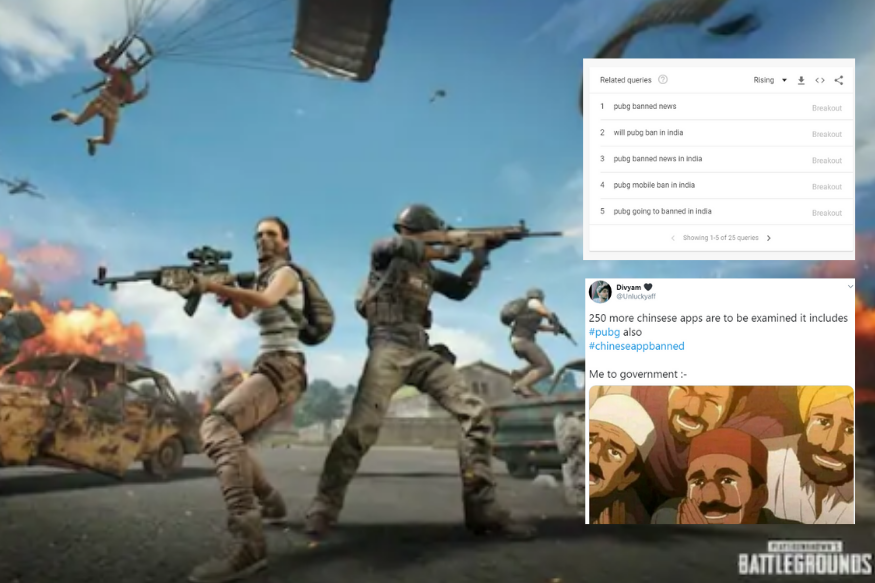Open the Divyam display name in the tweet

[628, 287]
